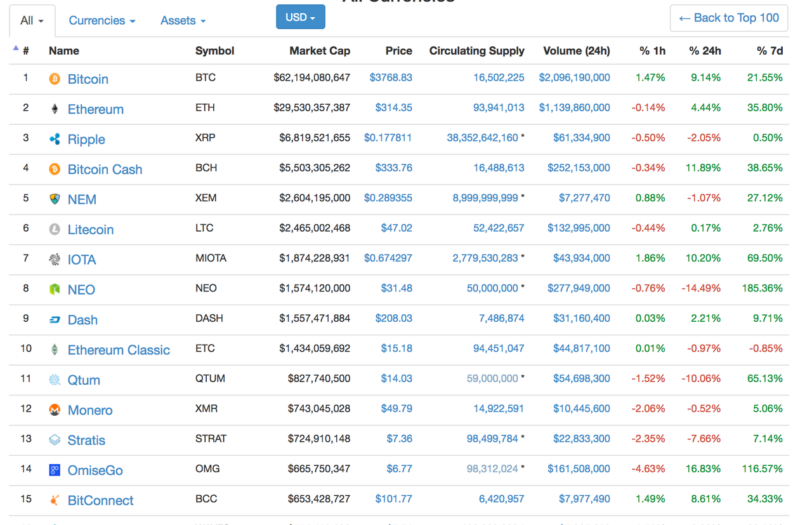Sort by % 7d column
The image size is (812, 525).
click(769, 51)
